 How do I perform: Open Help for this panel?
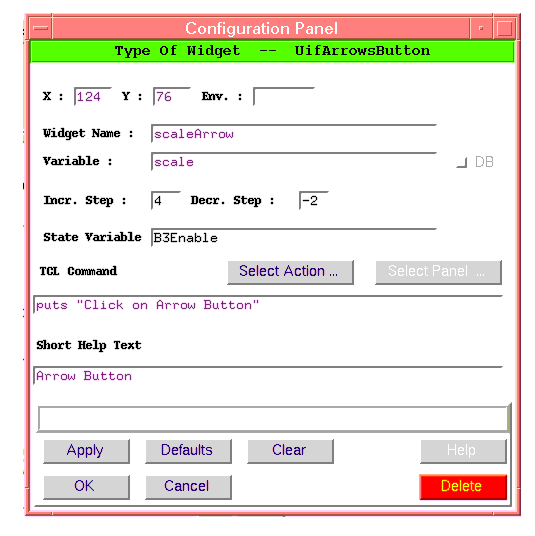click(x=463, y=451)
